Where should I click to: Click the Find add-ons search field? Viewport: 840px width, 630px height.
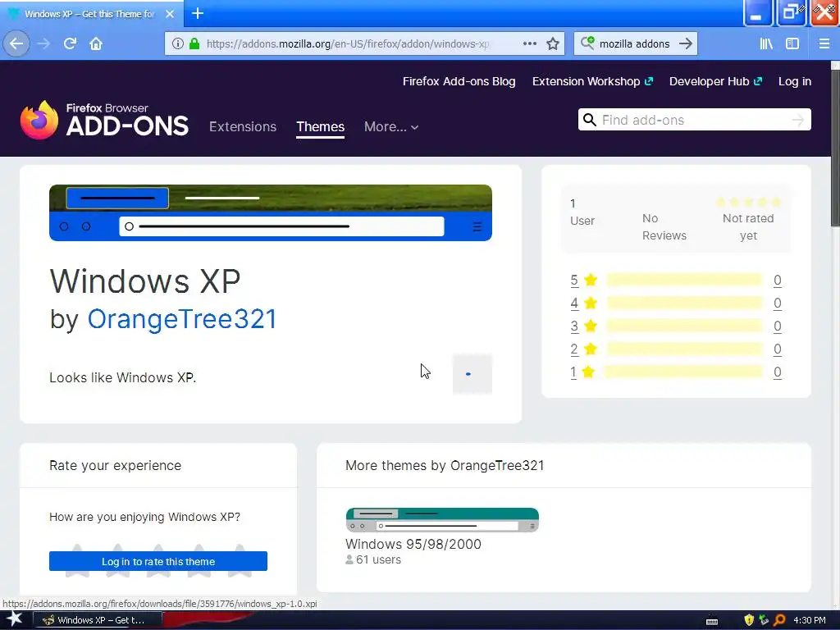pos(694,120)
